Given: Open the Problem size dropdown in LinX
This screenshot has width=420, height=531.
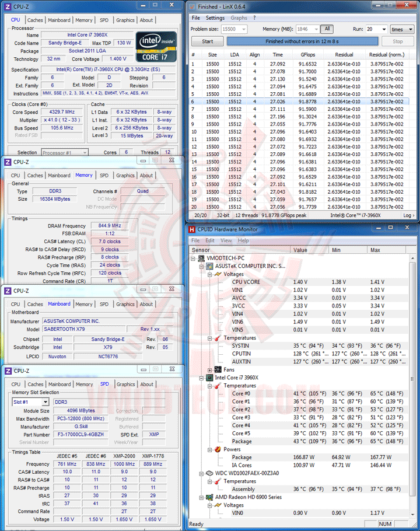Looking at the screenshot, I should (x=244, y=29).
